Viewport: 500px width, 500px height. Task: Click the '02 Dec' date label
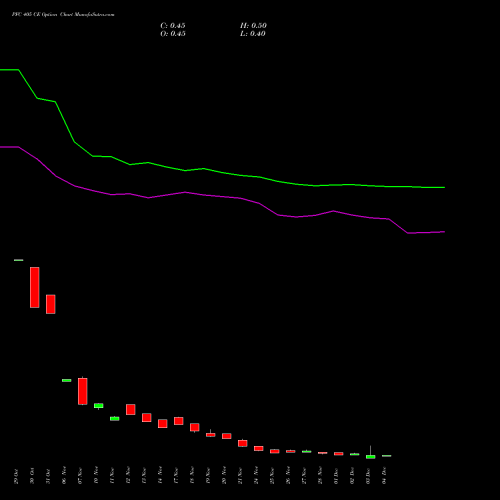tap(352, 476)
